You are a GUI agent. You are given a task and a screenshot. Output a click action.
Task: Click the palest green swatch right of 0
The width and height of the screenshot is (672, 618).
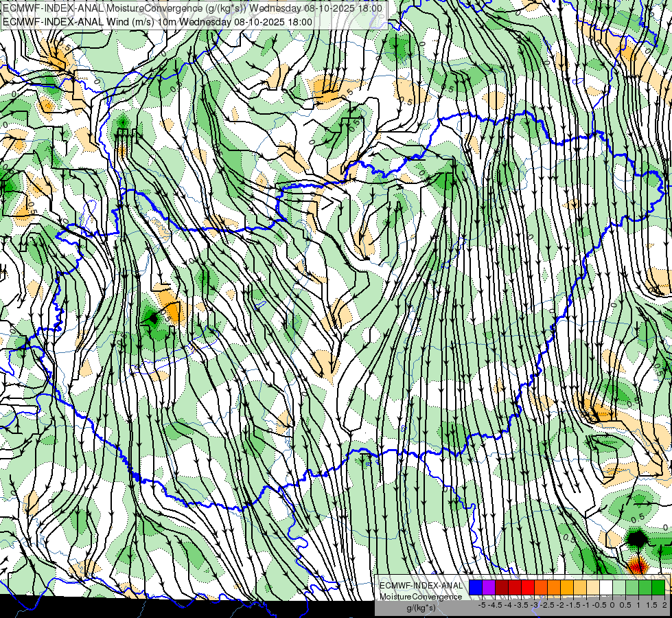tap(619, 587)
